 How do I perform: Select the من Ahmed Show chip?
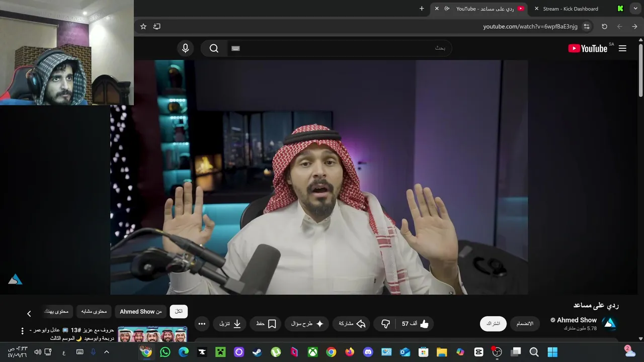click(x=141, y=312)
